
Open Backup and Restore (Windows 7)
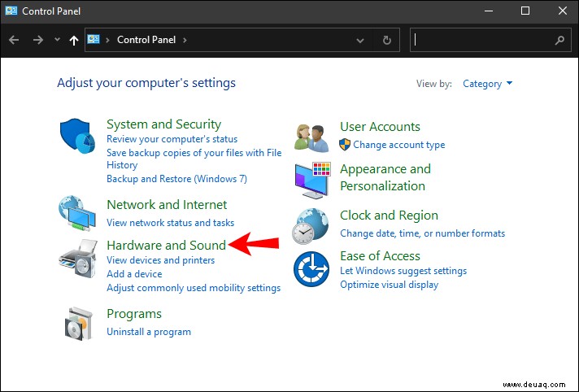coord(177,179)
